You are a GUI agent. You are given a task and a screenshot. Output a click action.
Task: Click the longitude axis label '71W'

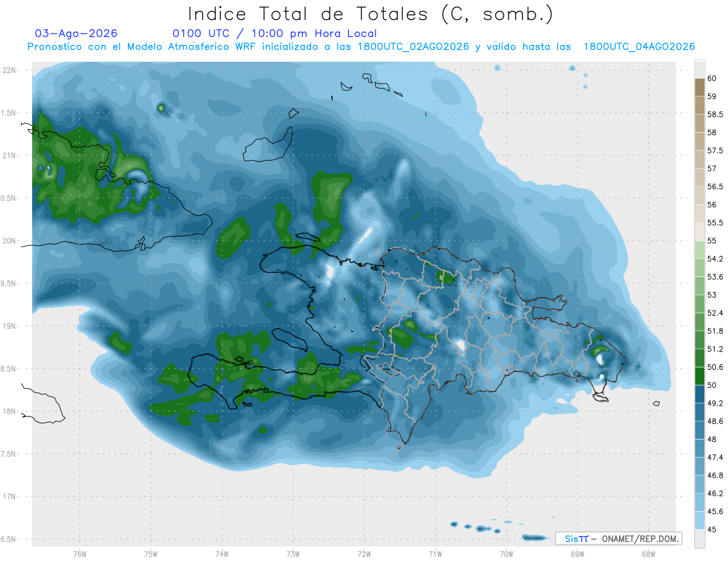[434, 554]
